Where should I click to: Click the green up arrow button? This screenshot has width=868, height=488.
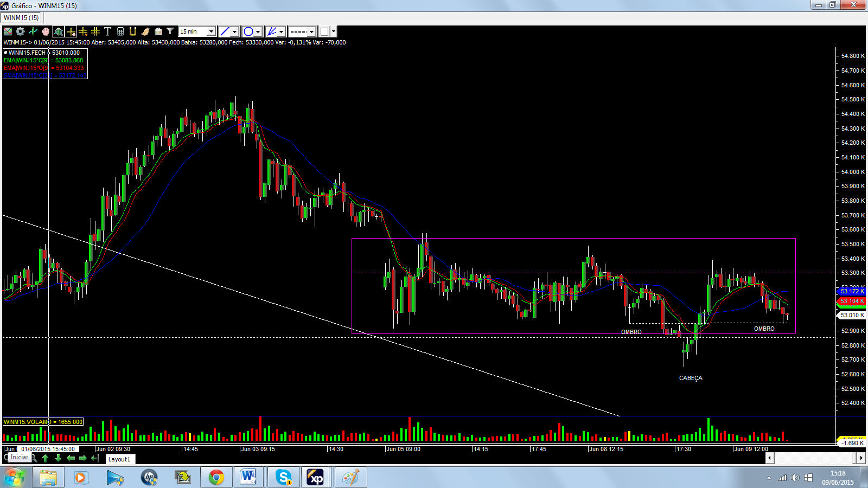coord(45,458)
